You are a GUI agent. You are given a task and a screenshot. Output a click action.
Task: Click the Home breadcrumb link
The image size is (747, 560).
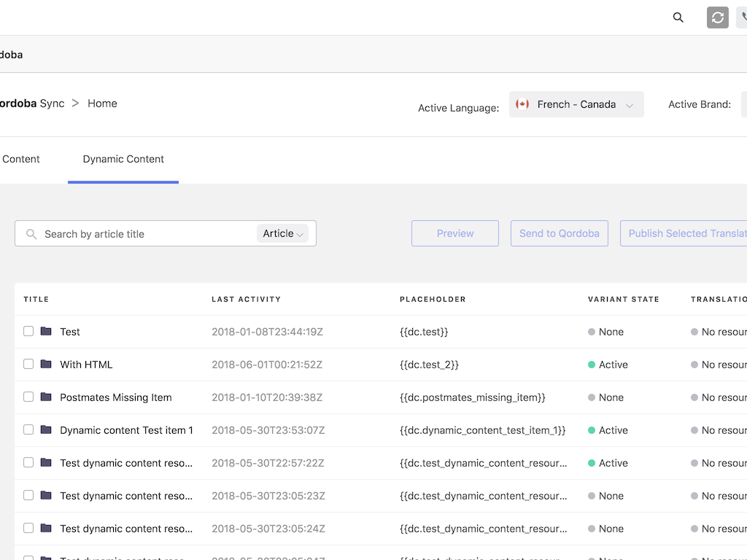(102, 104)
